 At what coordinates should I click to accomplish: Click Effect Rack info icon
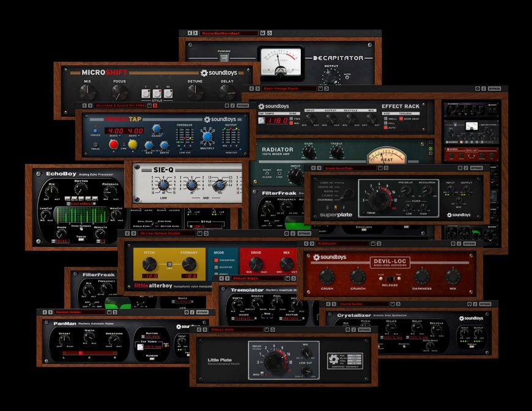tap(483, 89)
